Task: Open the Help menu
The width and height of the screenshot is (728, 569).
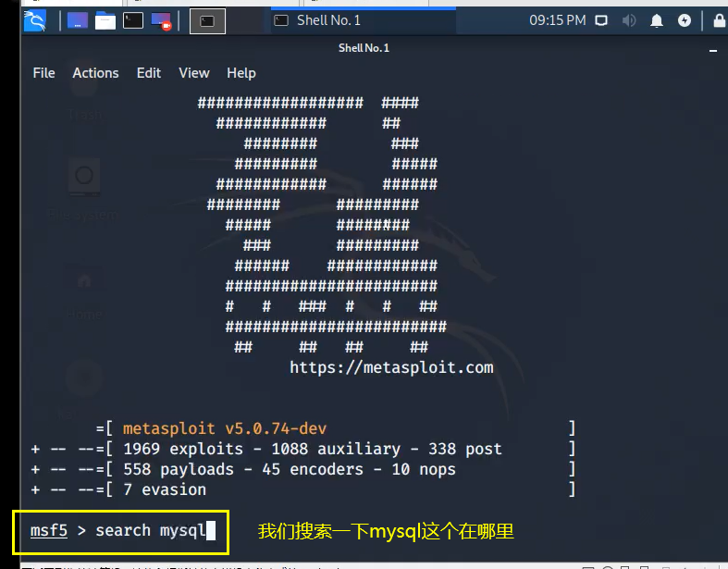Action: (x=241, y=73)
